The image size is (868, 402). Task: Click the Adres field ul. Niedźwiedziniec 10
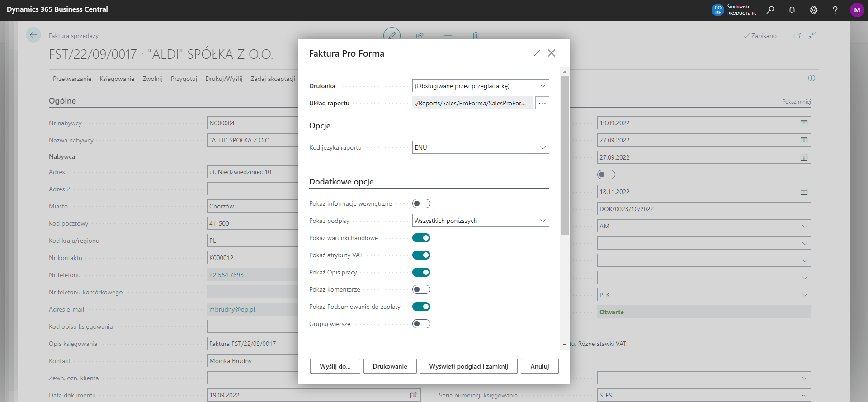tap(253, 172)
